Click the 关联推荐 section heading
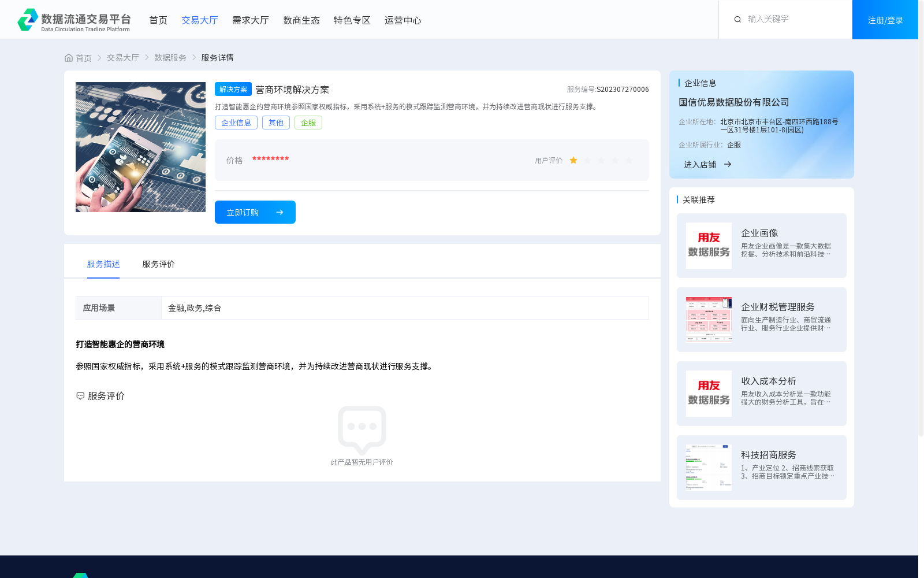The height and width of the screenshot is (578, 924). pos(699,200)
